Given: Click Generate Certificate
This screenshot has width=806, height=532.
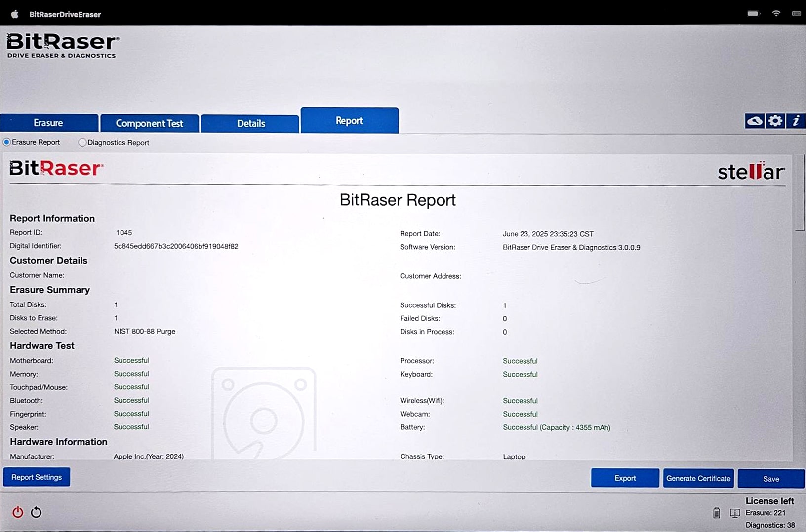Looking at the screenshot, I should pyautogui.click(x=698, y=478).
